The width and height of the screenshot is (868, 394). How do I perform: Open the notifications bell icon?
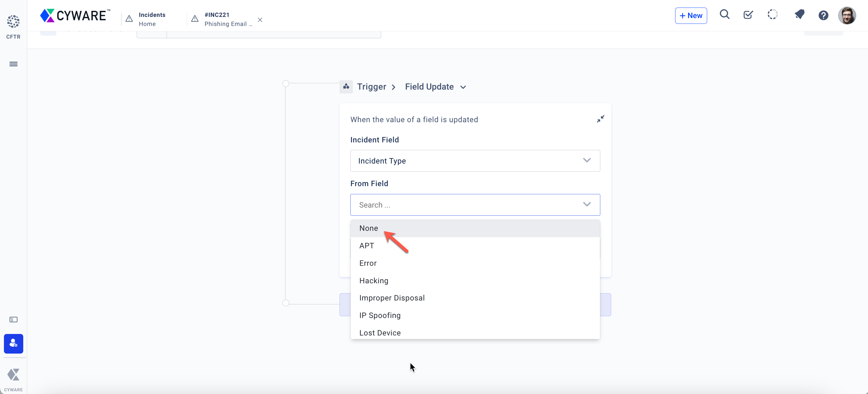tap(799, 15)
